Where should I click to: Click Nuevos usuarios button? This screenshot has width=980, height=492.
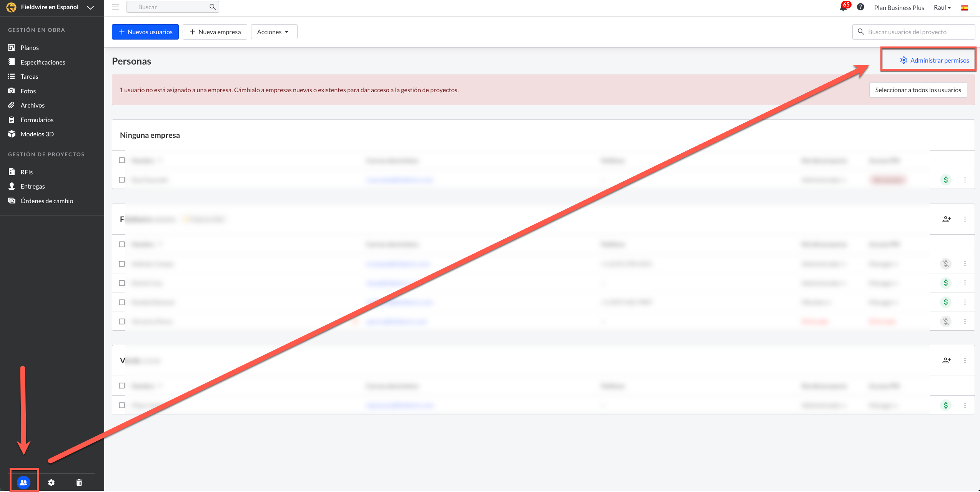point(145,32)
